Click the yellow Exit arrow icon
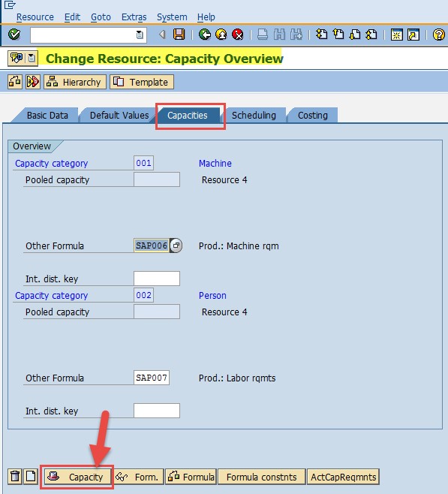Image resolution: width=448 pixels, height=494 pixels. coord(221,35)
